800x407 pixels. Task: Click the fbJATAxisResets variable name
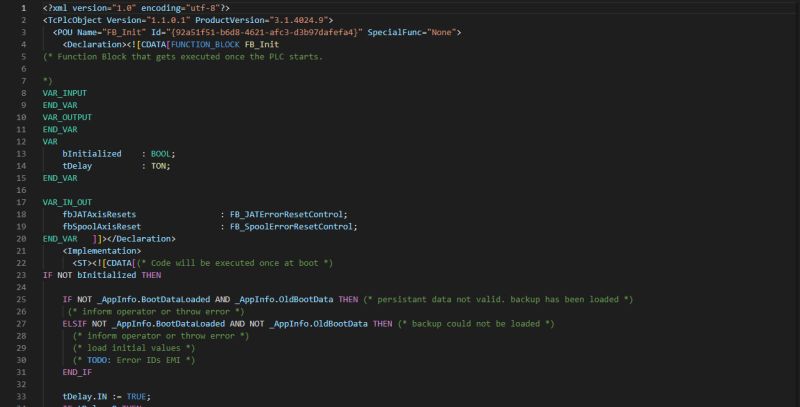pyautogui.click(x=99, y=215)
